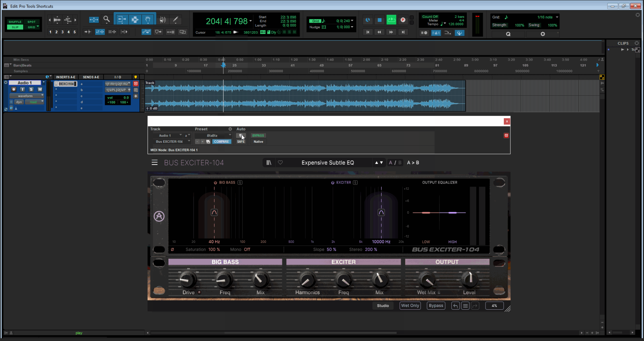
Task: Open the read automation mode dropdown
Action: tap(34, 102)
